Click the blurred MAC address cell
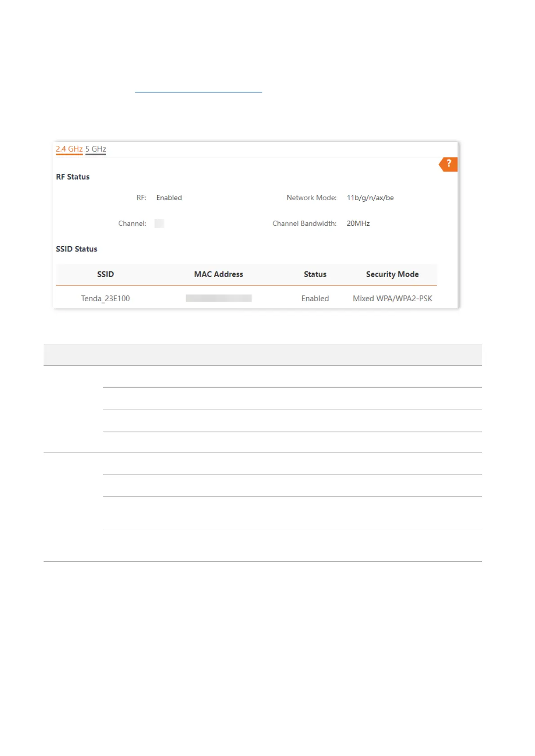The image size is (535, 756). [x=219, y=299]
